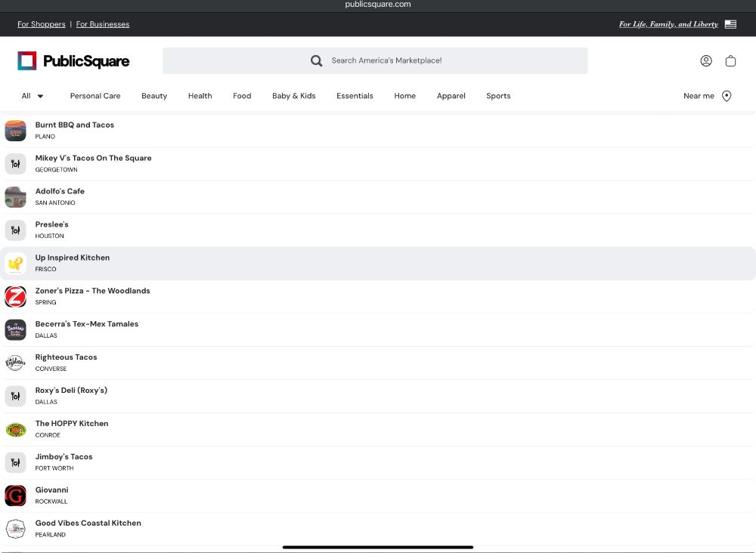Click the Near me text
The height and width of the screenshot is (553, 756).
click(699, 96)
